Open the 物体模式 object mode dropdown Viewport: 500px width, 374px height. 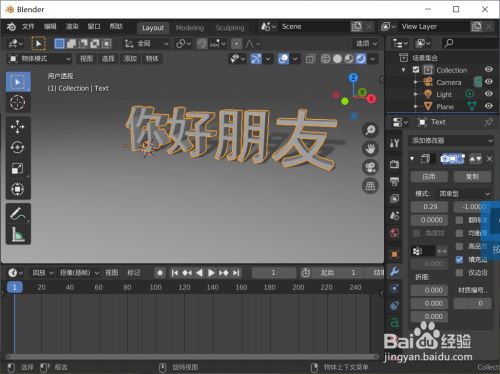39,59
